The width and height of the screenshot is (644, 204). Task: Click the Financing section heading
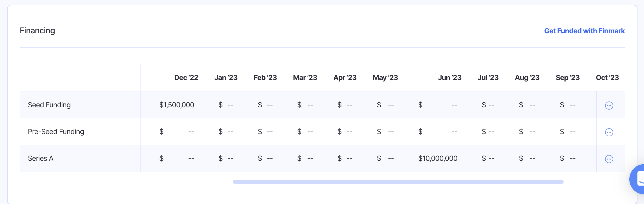pos(37,31)
